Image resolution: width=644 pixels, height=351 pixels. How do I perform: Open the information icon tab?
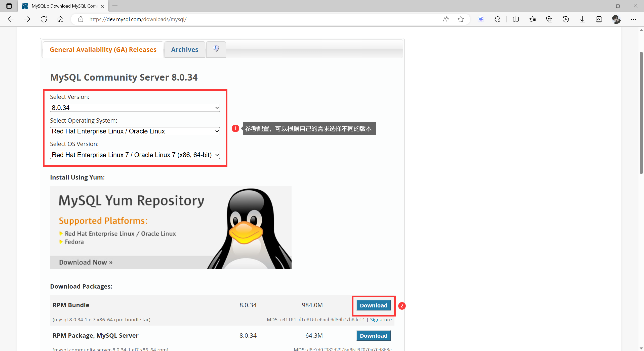[x=216, y=49]
